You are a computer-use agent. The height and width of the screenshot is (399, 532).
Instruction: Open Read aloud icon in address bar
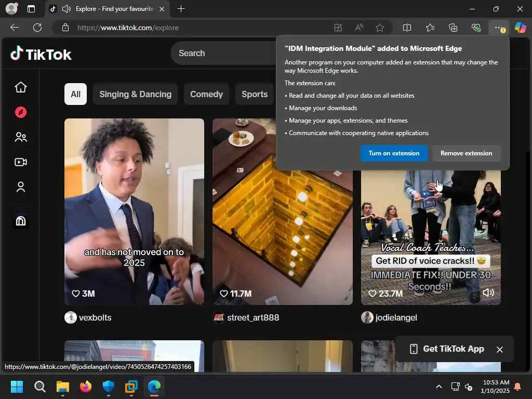(358, 28)
